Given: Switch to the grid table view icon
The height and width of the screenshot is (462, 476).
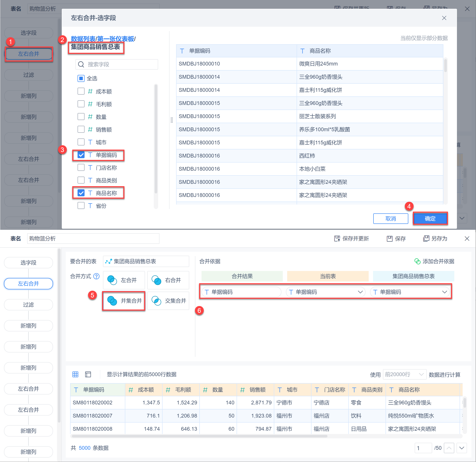Looking at the screenshot, I should pos(75,374).
